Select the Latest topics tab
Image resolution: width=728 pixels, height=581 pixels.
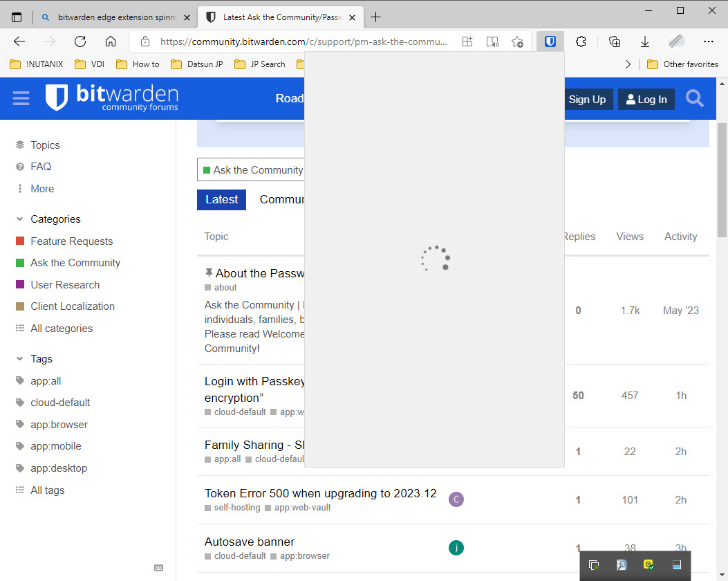tap(221, 200)
